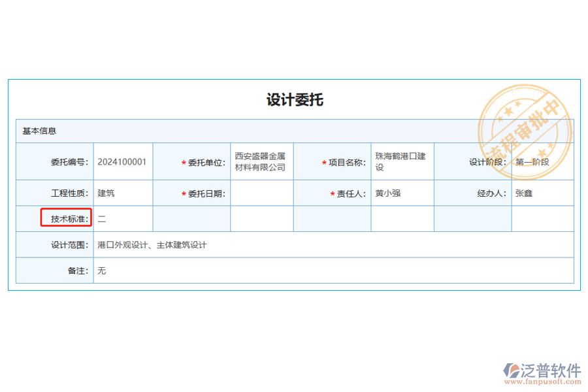Click the red asterisk beside 委托单位
Image resolution: width=588 pixels, height=392 pixels.
click(183, 161)
